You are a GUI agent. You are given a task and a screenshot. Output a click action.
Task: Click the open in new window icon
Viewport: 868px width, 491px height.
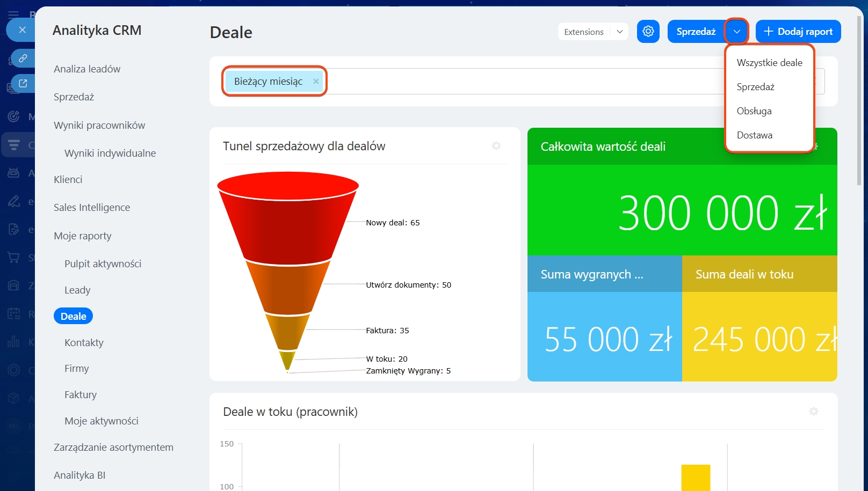tap(23, 83)
